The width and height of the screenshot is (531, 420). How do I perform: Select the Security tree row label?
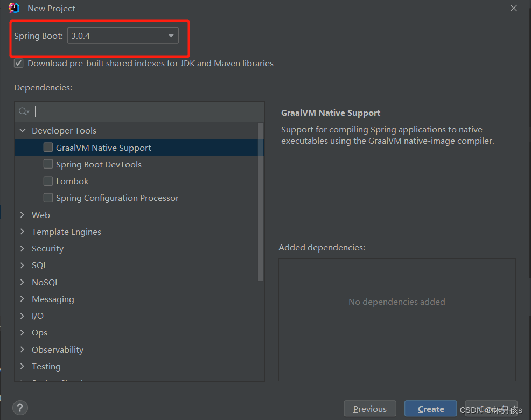[48, 249]
